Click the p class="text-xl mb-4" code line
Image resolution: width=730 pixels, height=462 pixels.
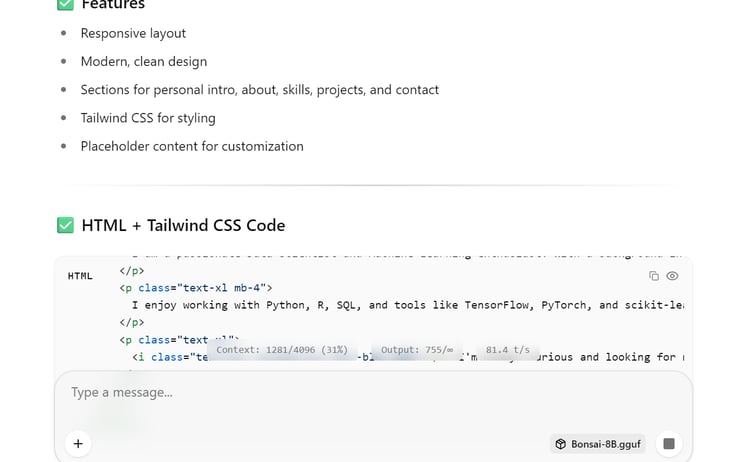[196, 288]
